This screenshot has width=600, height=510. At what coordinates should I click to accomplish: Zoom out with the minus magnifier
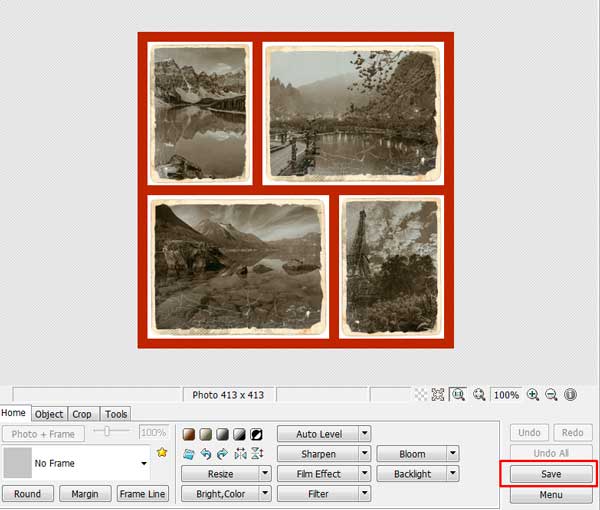pos(551,394)
